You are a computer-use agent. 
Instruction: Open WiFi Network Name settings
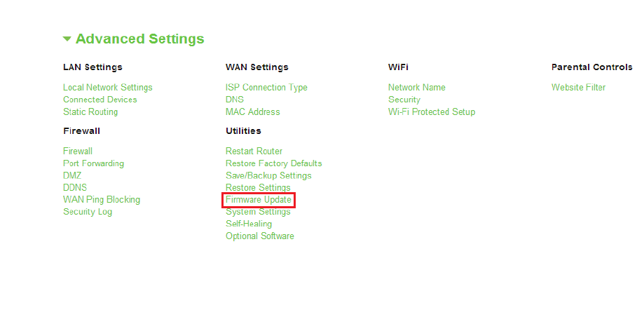(416, 88)
